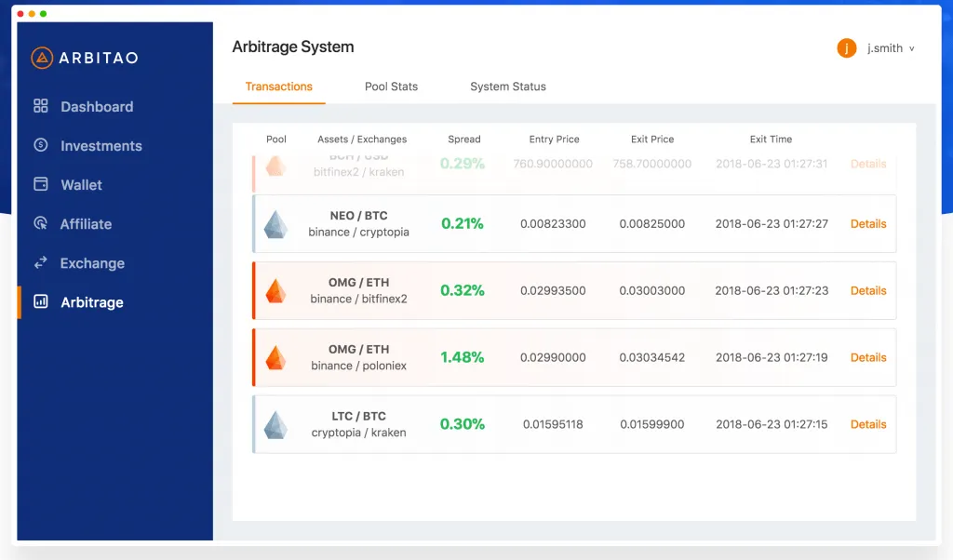Switch to the Pool Stats tab
Screen dimensions: 953x560
coord(391,87)
